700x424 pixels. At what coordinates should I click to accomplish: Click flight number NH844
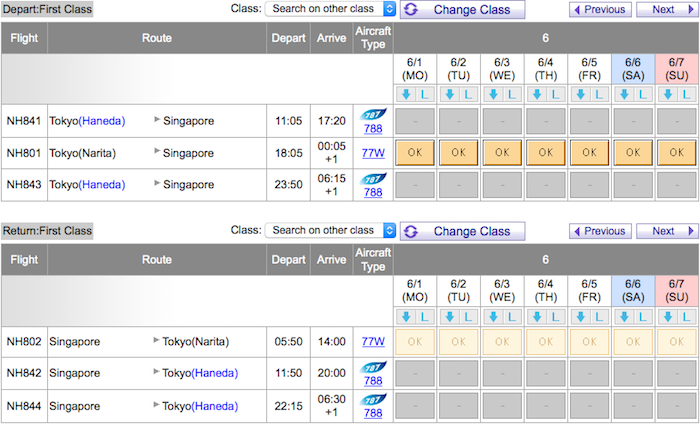click(24, 406)
